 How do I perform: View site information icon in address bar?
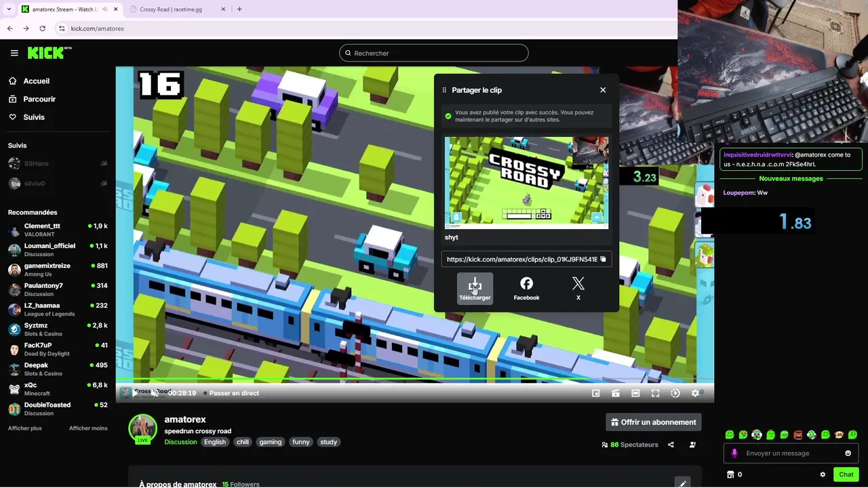[x=62, y=28]
